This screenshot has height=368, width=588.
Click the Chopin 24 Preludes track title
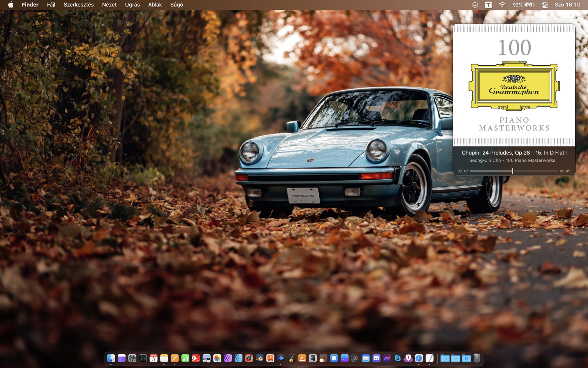click(x=514, y=152)
